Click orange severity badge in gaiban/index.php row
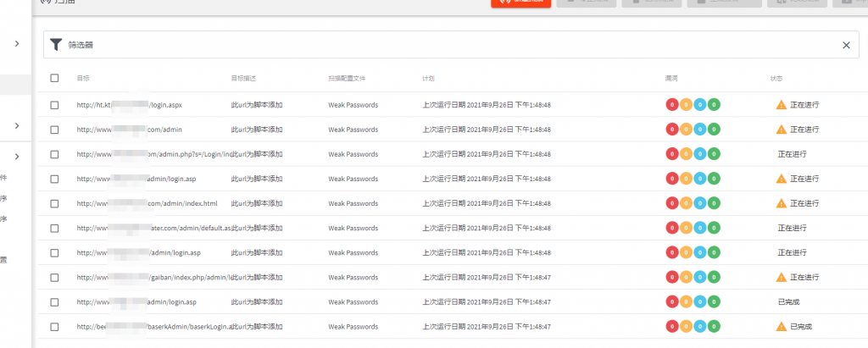868x348 pixels. (686, 277)
